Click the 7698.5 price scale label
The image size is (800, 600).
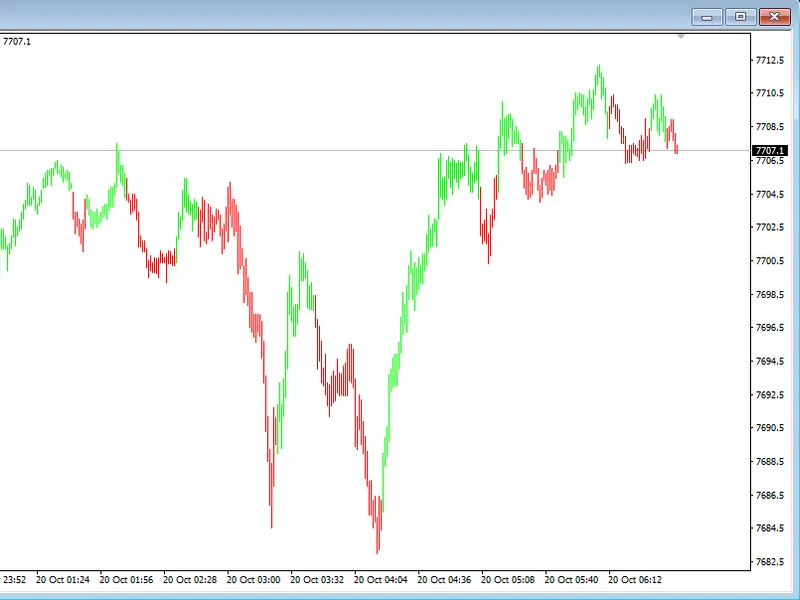[x=770, y=294]
